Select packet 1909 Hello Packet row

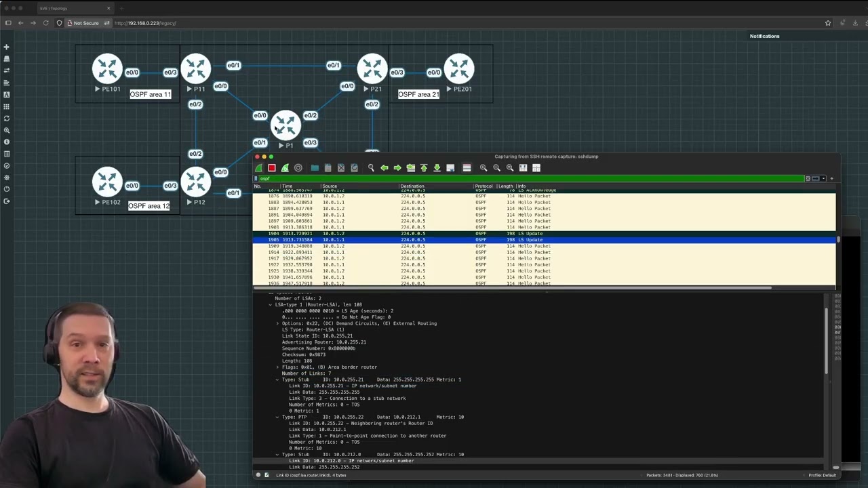545,246
